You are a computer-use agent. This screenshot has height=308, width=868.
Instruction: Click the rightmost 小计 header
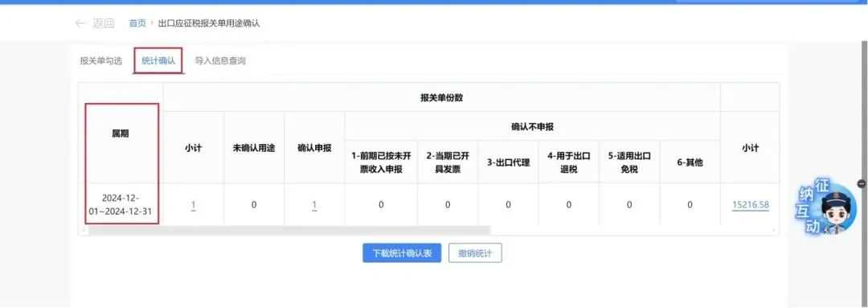751,149
